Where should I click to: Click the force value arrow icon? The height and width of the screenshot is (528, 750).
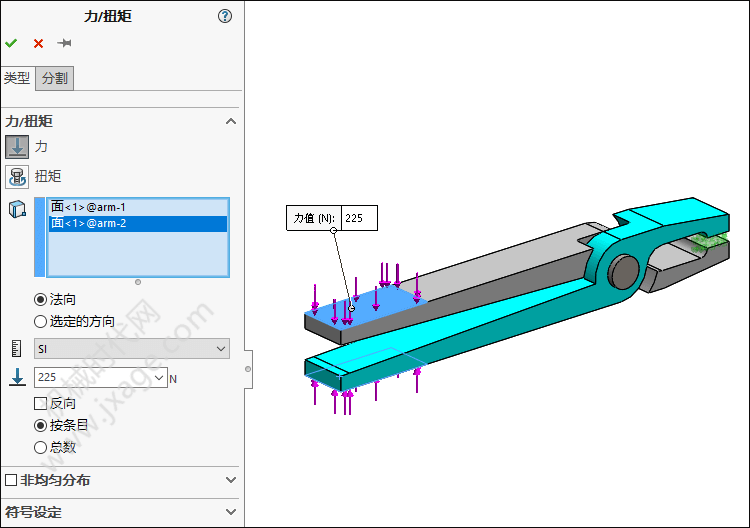point(17,377)
